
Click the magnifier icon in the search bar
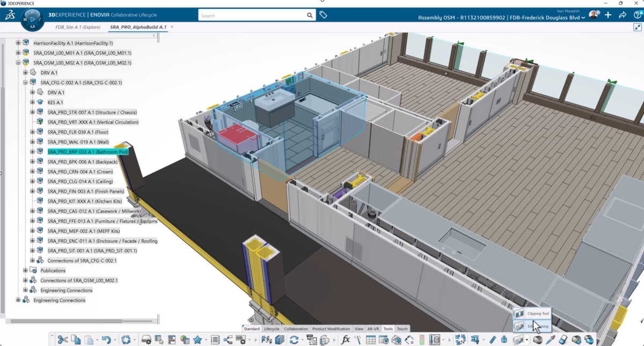pyautogui.click(x=310, y=15)
